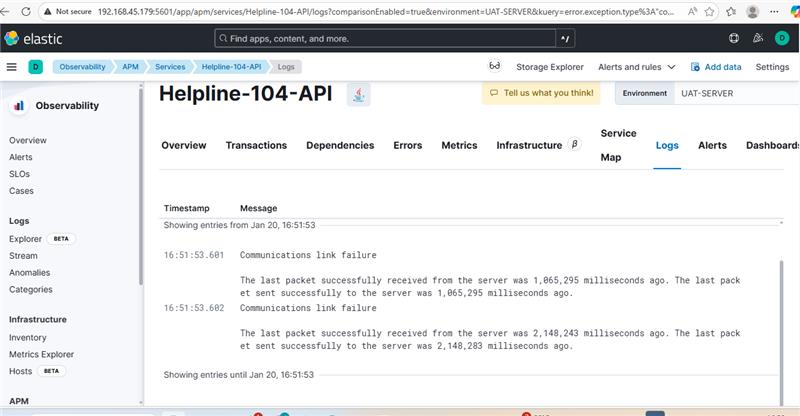This screenshot has width=800, height=416.
Task: Open Storage Explorer link
Action: click(549, 67)
